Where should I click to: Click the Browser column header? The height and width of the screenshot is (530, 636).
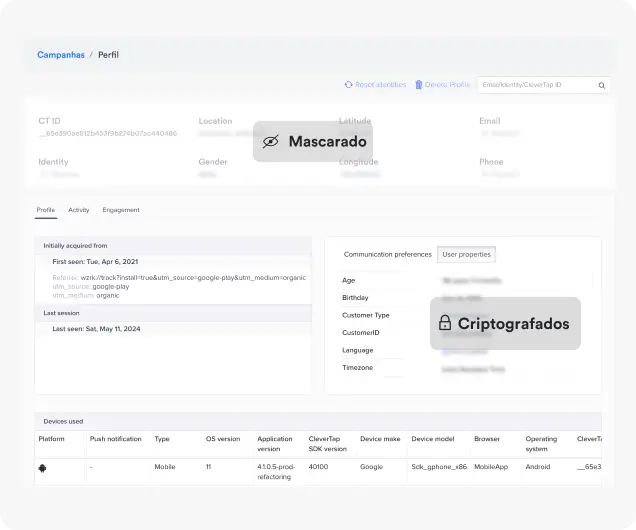487,439
